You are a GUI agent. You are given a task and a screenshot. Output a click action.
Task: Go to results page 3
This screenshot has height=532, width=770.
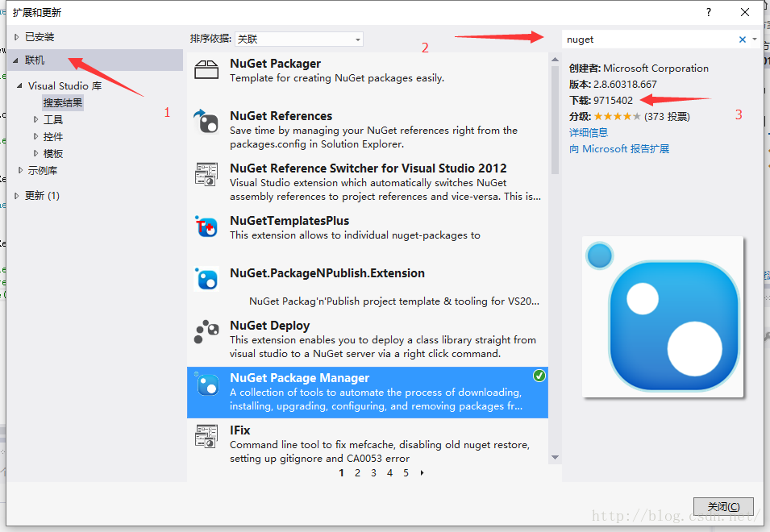pyautogui.click(x=373, y=473)
